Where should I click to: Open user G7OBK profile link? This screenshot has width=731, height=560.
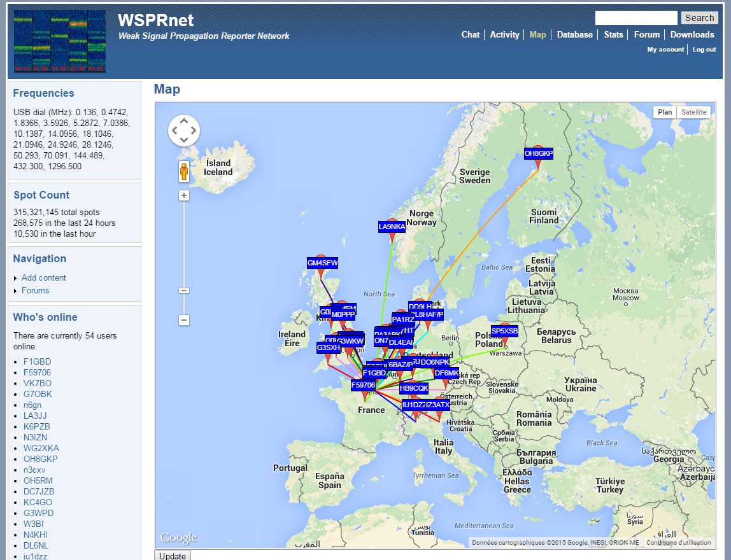click(38, 394)
